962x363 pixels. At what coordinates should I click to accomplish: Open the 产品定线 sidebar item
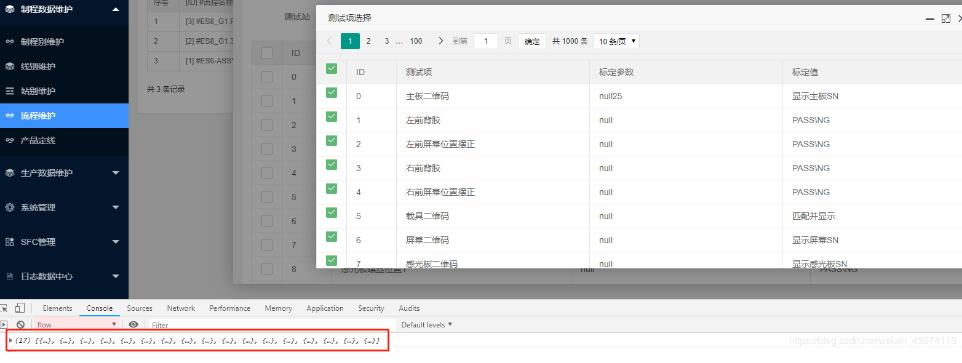click(64, 140)
